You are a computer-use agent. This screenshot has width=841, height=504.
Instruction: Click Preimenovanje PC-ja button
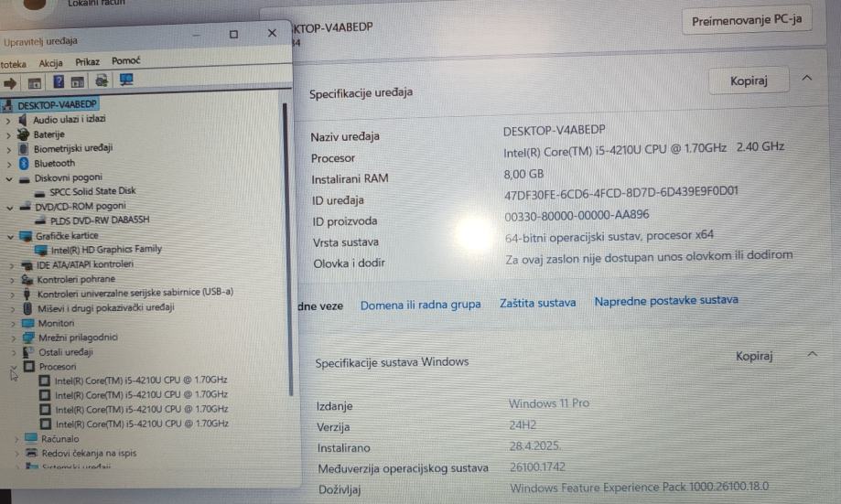(x=747, y=21)
